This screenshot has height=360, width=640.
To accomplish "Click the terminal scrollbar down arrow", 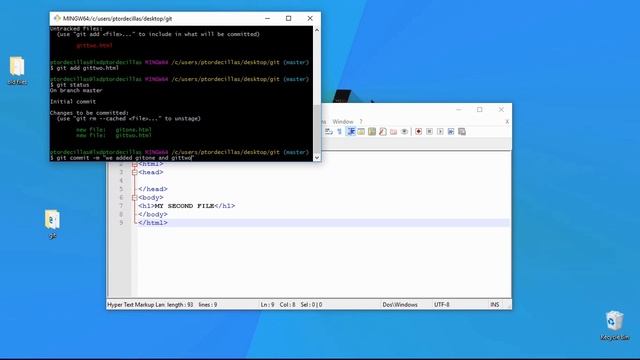I will point(317,158).
